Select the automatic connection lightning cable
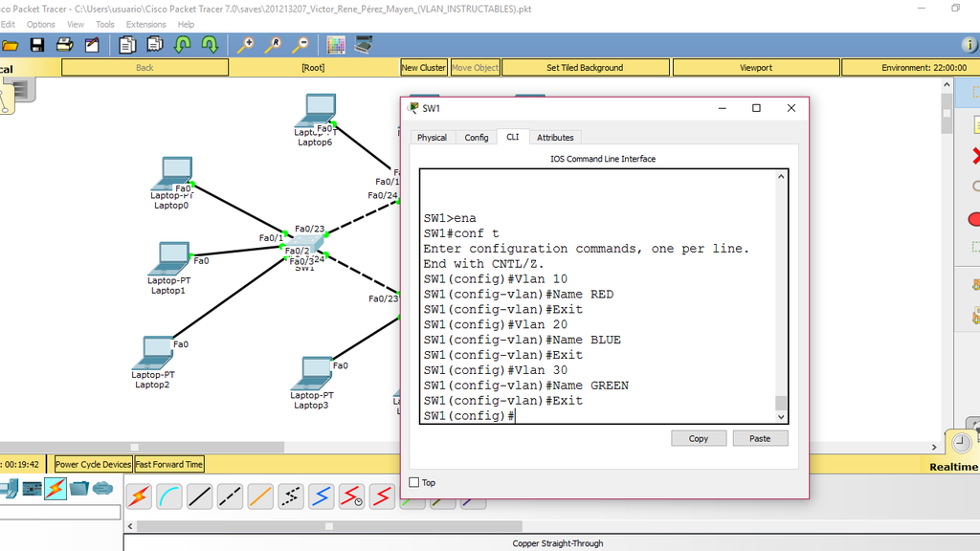This screenshot has width=980, height=551. click(x=139, y=496)
